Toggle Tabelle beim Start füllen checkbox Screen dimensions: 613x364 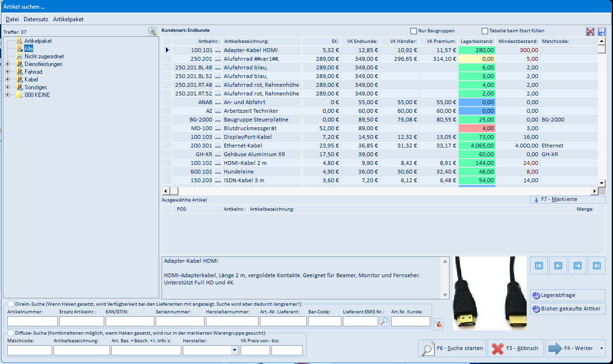(485, 31)
